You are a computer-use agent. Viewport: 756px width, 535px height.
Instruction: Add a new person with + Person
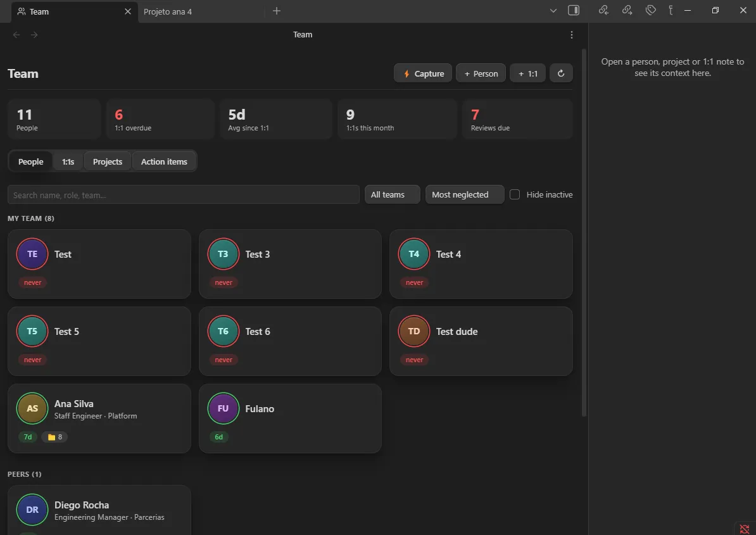click(x=481, y=73)
